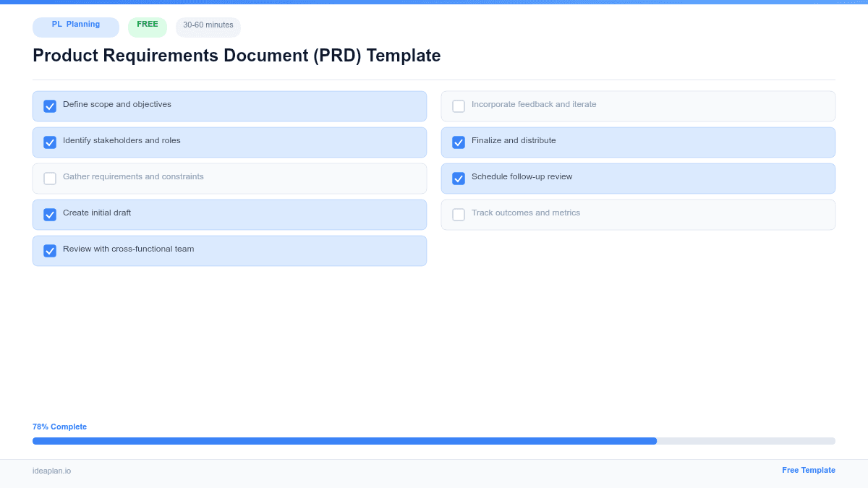The width and height of the screenshot is (868, 488).
Task: Check "Incorporate feedback and iterate"
Action: click(x=458, y=106)
